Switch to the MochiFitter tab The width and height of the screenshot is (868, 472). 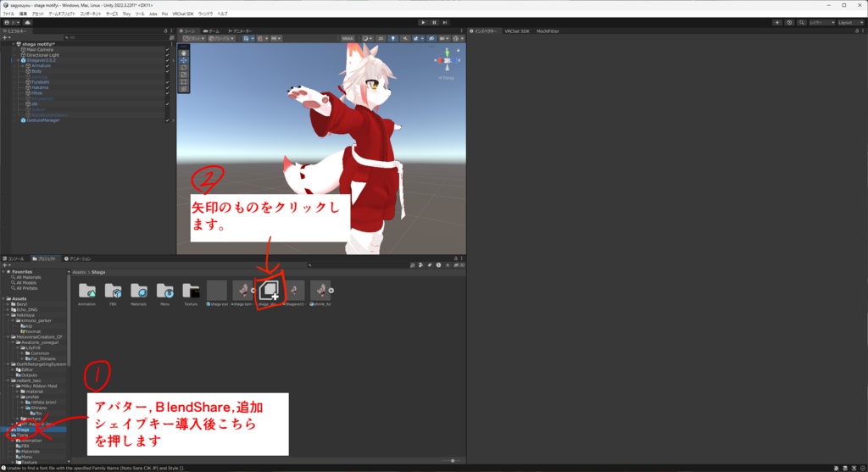[548, 31]
